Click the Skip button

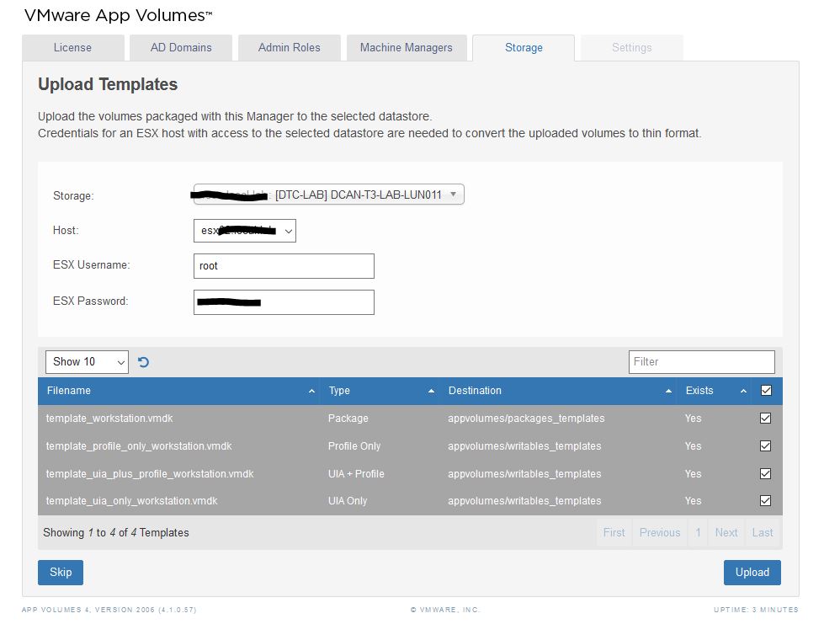tap(61, 573)
